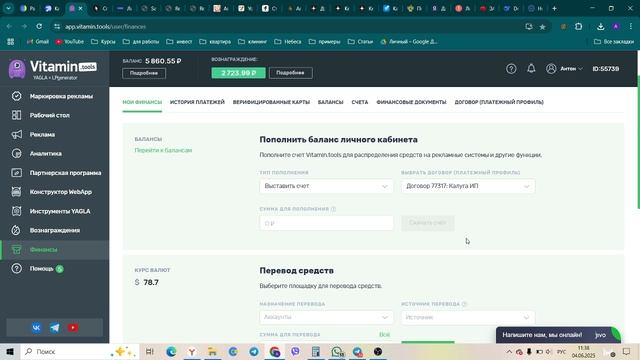Open browser extensions puzzle icon
640x360 pixels.
click(578, 27)
